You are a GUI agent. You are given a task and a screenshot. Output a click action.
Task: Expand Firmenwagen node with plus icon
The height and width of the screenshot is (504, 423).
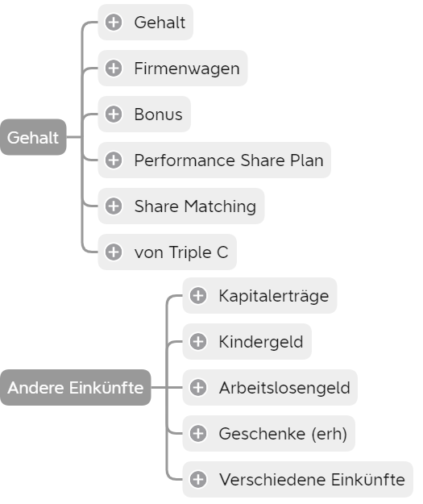coord(114,69)
